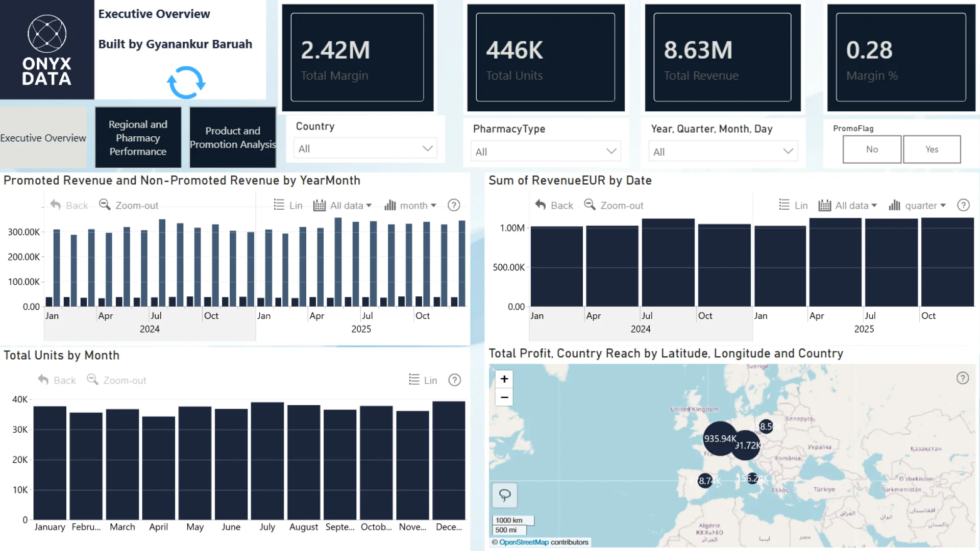Screen dimensions: 980x551
Task: Switch to Product and Promotion Analysis page
Action: click(x=233, y=138)
